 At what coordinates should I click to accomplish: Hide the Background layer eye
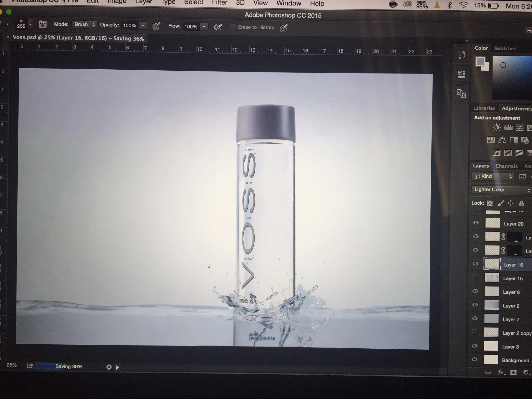point(474,360)
